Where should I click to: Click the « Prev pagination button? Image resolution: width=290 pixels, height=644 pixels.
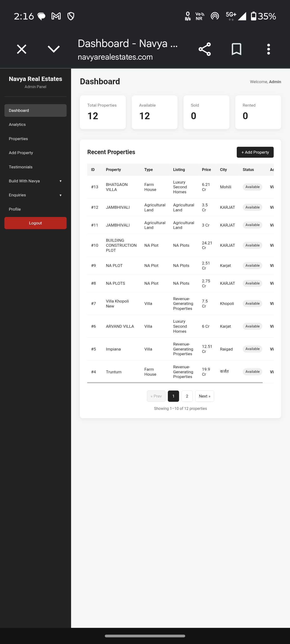[x=156, y=396]
